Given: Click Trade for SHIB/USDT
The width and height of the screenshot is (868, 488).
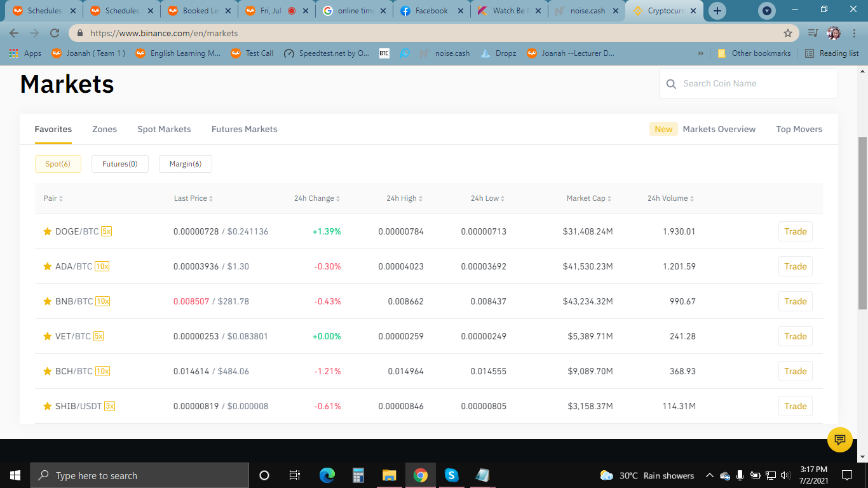Looking at the screenshot, I should 796,406.
